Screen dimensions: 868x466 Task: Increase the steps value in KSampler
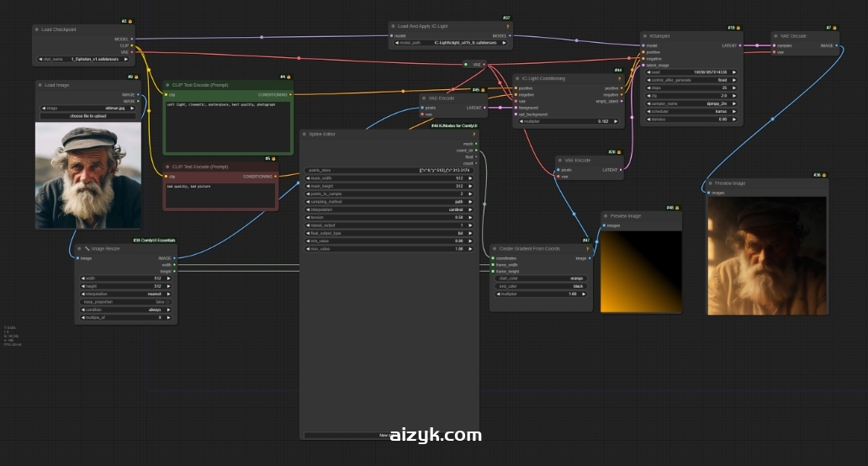coord(734,87)
